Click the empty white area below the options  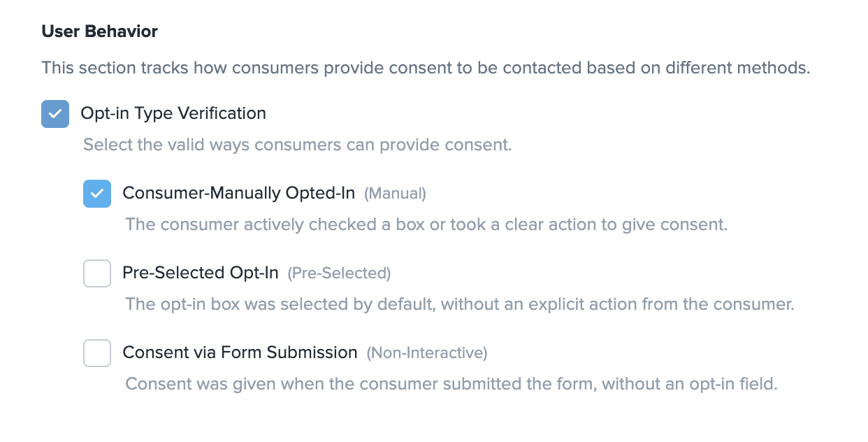coord(433,420)
